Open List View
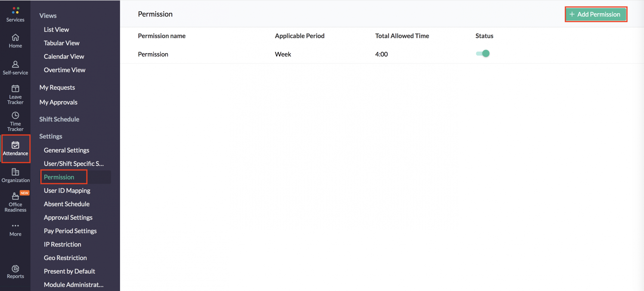644x291 pixels. click(x=56, y=30)
